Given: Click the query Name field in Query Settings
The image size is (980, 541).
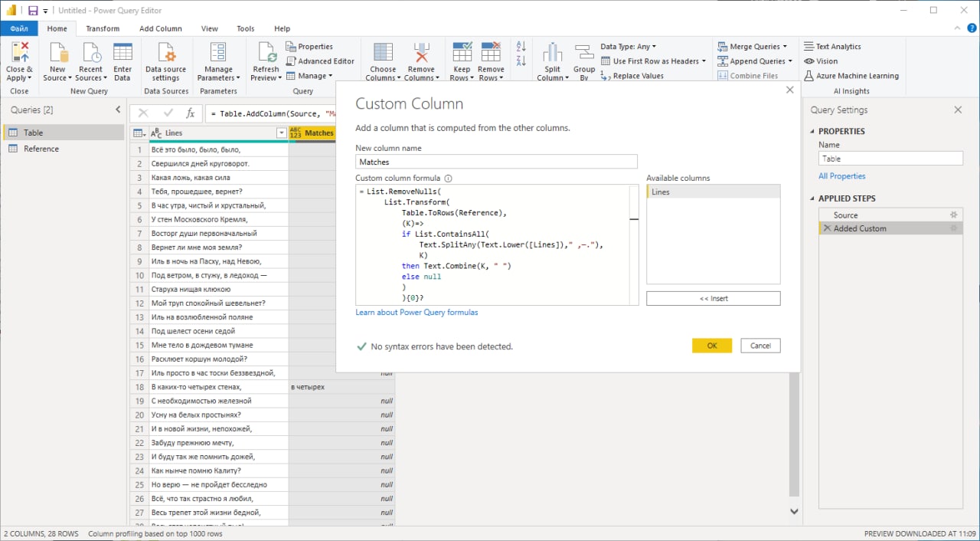Looking at the screenshot, I should pyautogui.click(x=890, y=159).
